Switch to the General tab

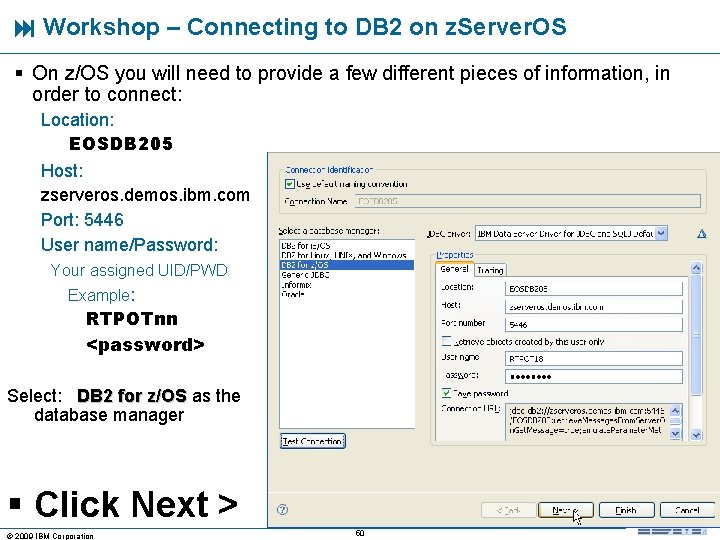pyautogui.click(x=454, y=269)
